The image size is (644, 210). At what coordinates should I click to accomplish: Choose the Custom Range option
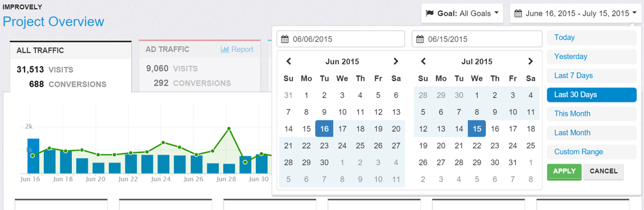coord(591,152)
